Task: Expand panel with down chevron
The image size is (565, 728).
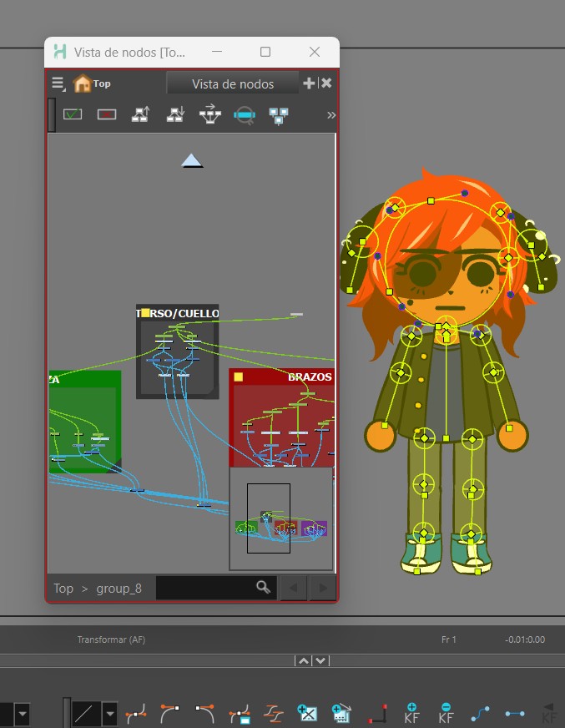Action: click(x=320, y=660)
